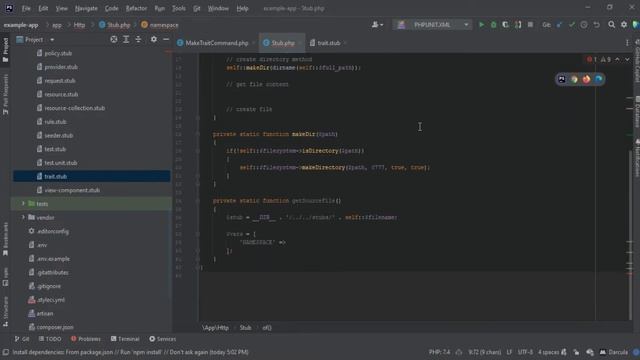Click 'Http' breadcrumb in navigation bar
This screenshot has width=640, height=360.
[79, 25]
